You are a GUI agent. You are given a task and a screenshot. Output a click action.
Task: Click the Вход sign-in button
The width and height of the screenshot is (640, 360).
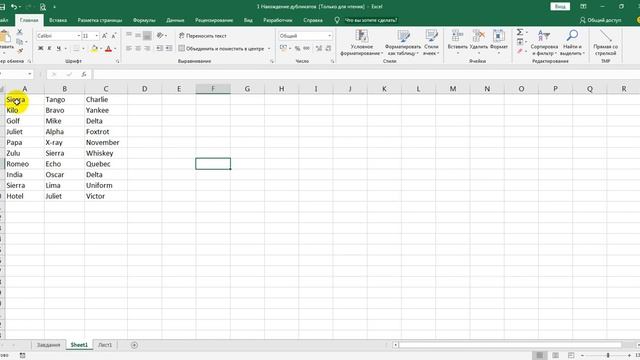[x=560, y=7]
